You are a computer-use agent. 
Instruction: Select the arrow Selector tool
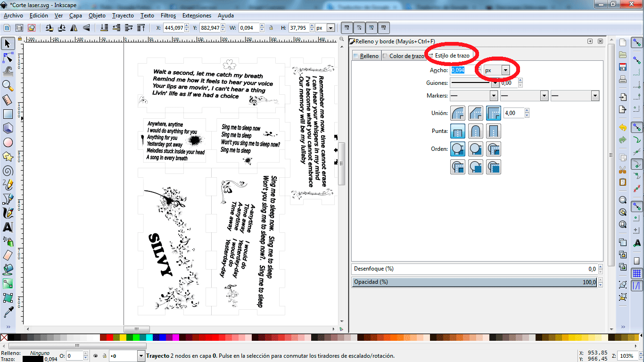8,44
